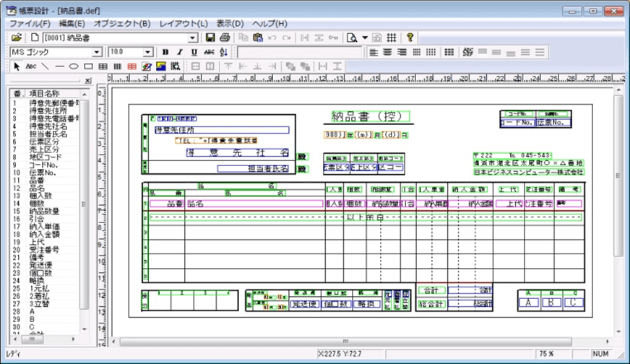Click the canvas horizontal scrollbar
The width and height of the screenshot is (630, 364).
pos(345,342)
